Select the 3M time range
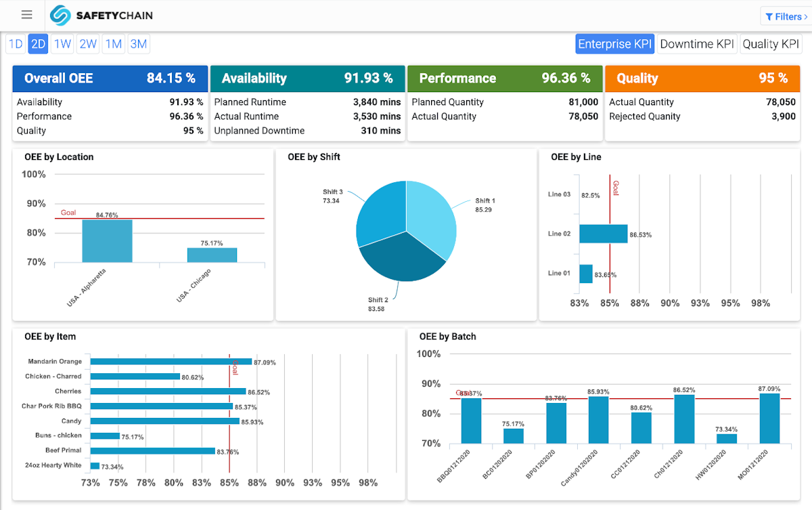The height and width of the screenshot is (510, 812). point(138,43)
